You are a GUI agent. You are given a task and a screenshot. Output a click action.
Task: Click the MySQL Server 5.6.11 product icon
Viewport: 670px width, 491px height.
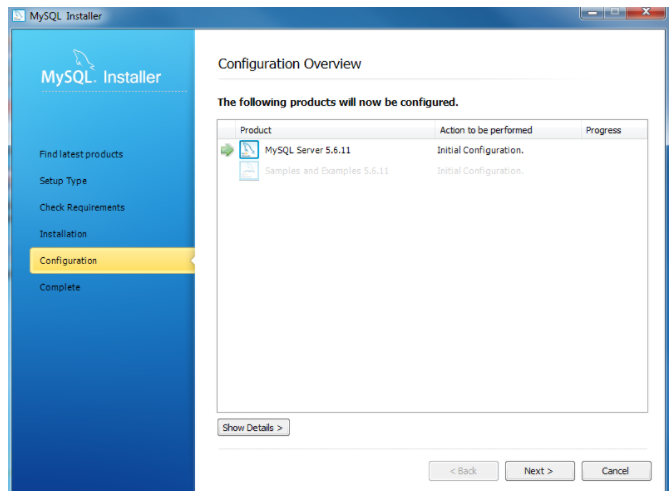click(249, 150)
